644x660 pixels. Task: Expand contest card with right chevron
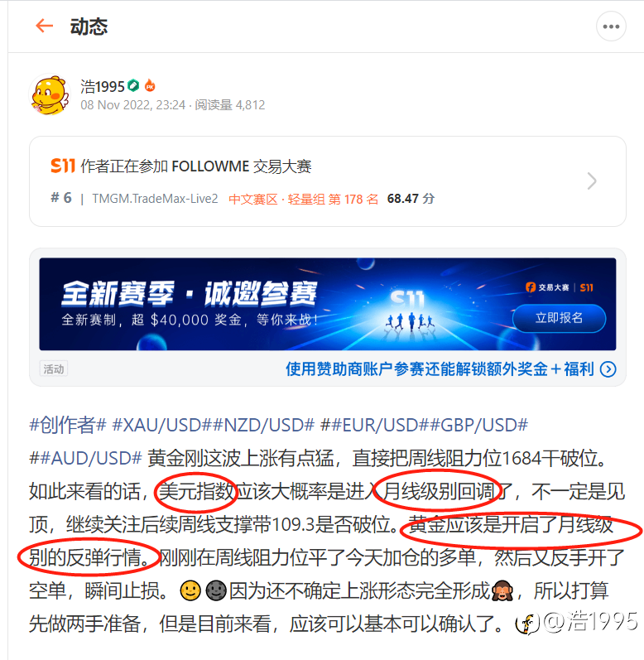coord(592,181)
